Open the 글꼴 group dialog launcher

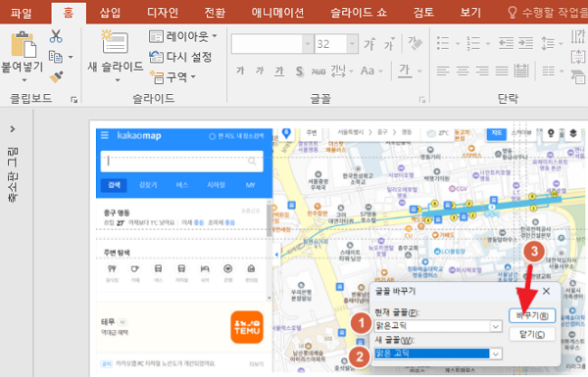(422, 99)
